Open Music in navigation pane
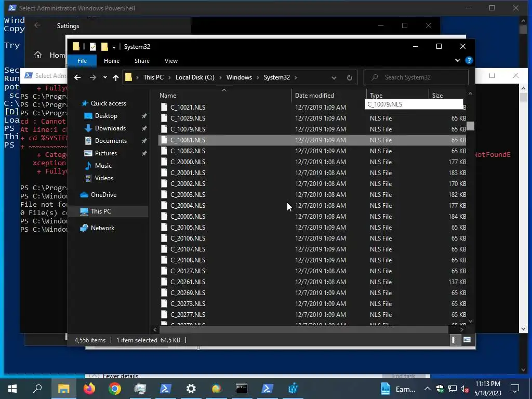Image resolution: width=532 pixels, height=399 pixels. tap(103, 166)
